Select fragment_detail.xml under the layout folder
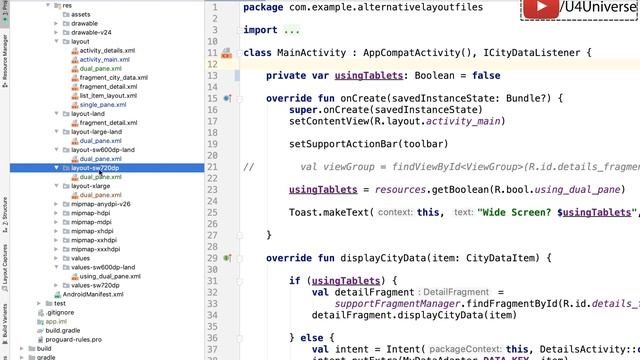 (x=108, y=87)
